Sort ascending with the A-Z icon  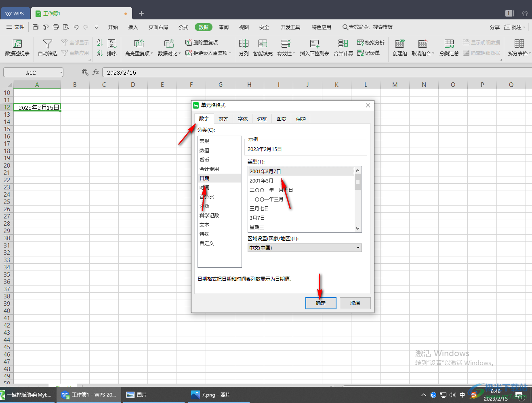tap(100, 42)
